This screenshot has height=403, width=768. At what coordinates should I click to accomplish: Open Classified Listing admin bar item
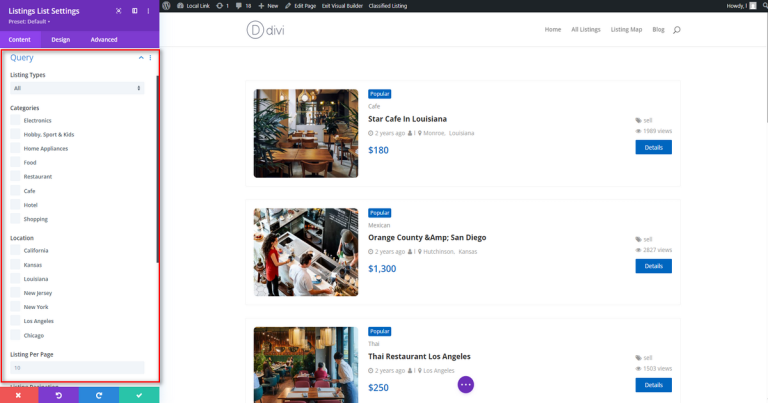pyautogui.click(x=387, y=6)
